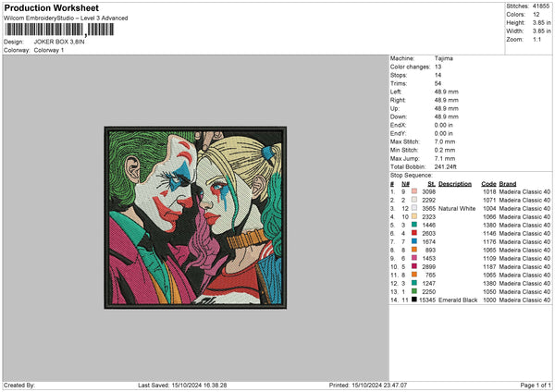
Task: Click the EndX label
Action: pos(398,125)
